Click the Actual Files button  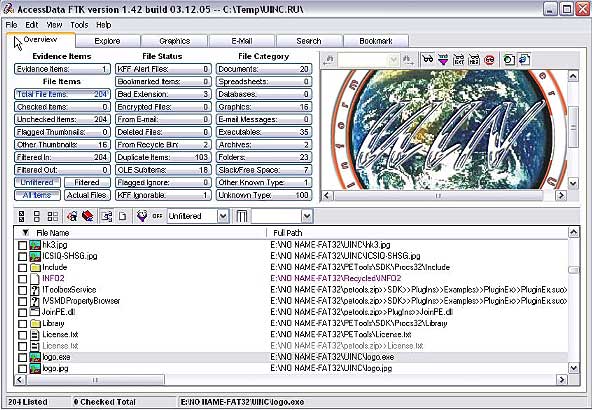[87, 195]
